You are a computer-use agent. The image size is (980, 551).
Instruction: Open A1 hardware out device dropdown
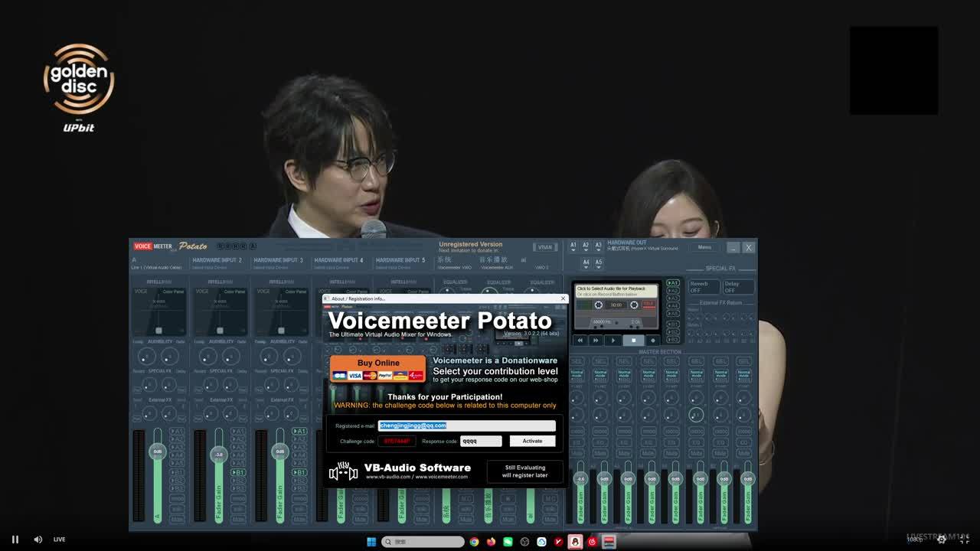tap(573, 246)
